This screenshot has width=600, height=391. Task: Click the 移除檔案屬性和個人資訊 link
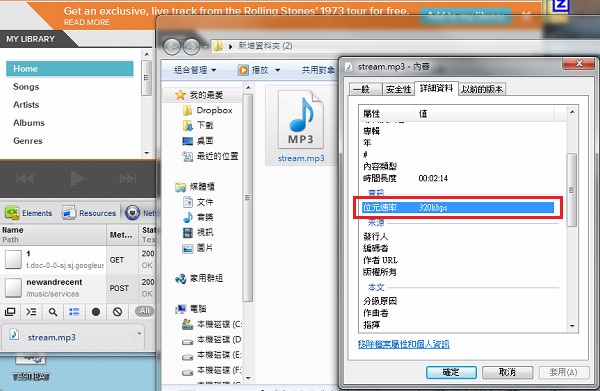(404, 344)
